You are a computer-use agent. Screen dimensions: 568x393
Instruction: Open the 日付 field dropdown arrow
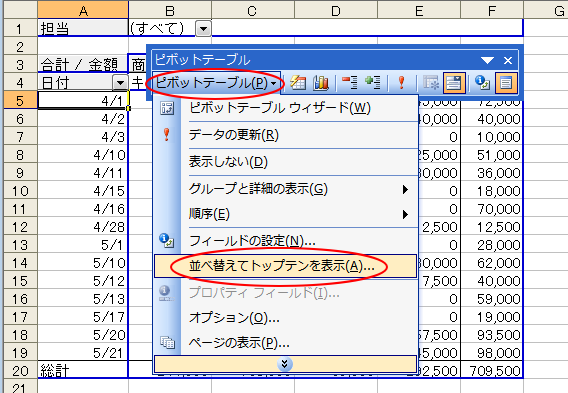[x=120, y=83]
